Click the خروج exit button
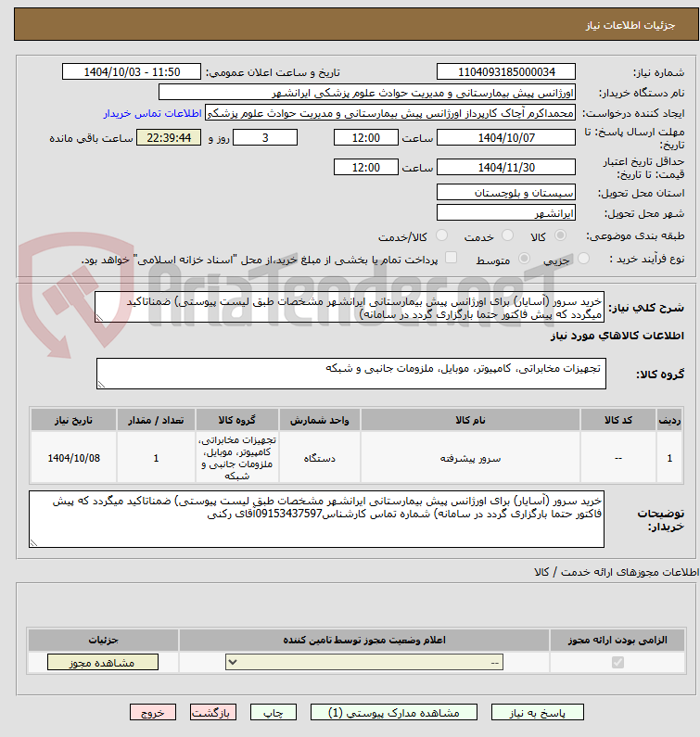 click(x=153, y=713)
